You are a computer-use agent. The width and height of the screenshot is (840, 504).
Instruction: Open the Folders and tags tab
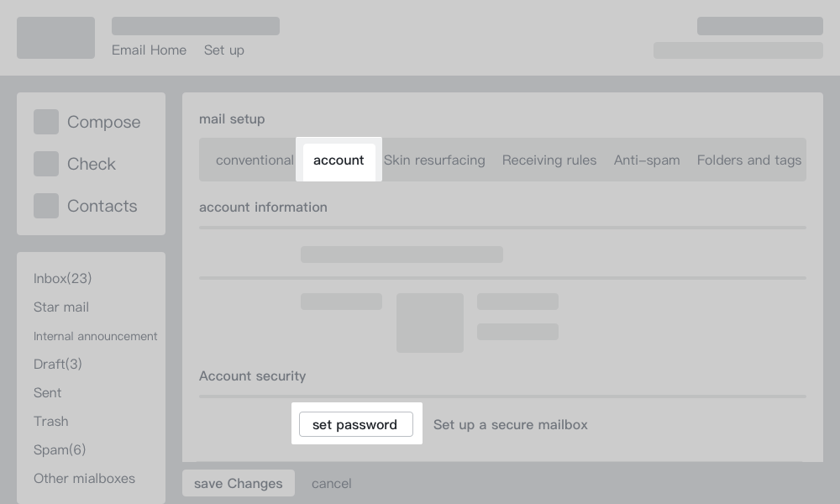pos(749,160)
